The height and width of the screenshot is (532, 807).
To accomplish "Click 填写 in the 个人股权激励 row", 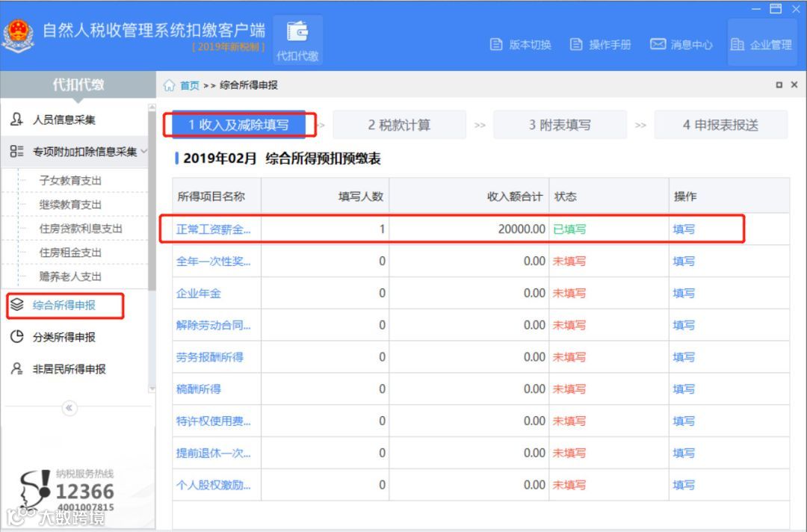I will click(684, 485).
